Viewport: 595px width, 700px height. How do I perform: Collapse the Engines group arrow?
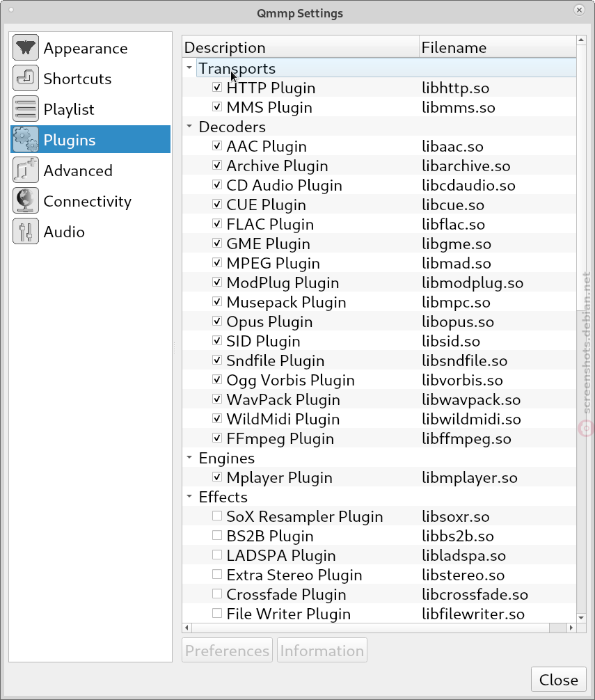pos(189,458)
